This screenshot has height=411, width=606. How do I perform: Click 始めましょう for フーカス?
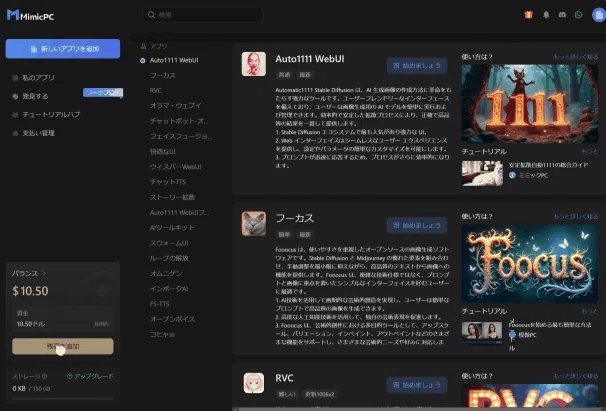tap(417, 225)
